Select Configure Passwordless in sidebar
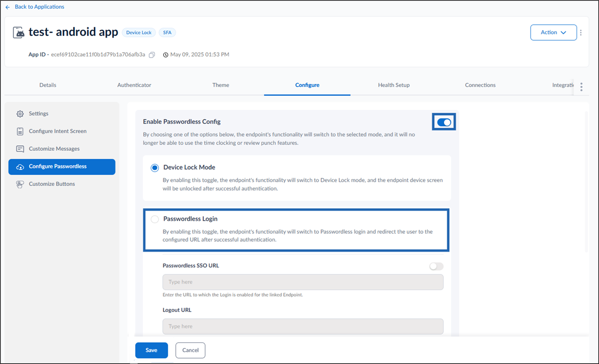The width and height of the screenshot is (599, 364). pyautogui.click(x=62, y=166)
